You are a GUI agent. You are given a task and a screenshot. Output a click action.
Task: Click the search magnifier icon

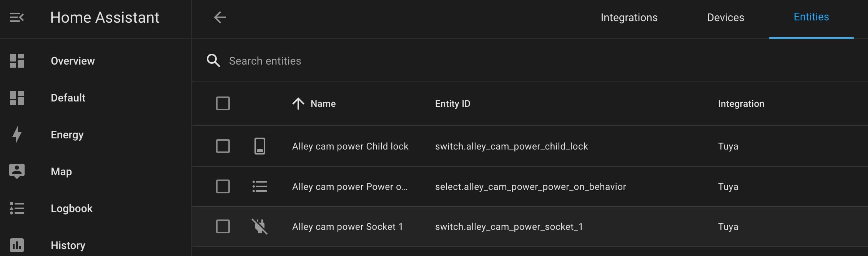pyautogui.click(x=214, y=60)
